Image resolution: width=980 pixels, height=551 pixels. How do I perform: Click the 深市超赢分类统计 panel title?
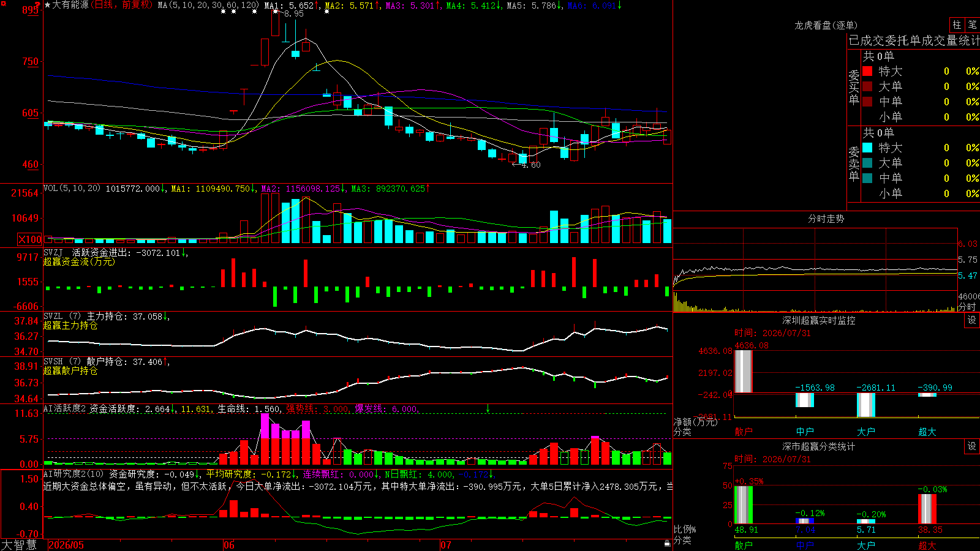pyautogui.click(x=818, y=446)
